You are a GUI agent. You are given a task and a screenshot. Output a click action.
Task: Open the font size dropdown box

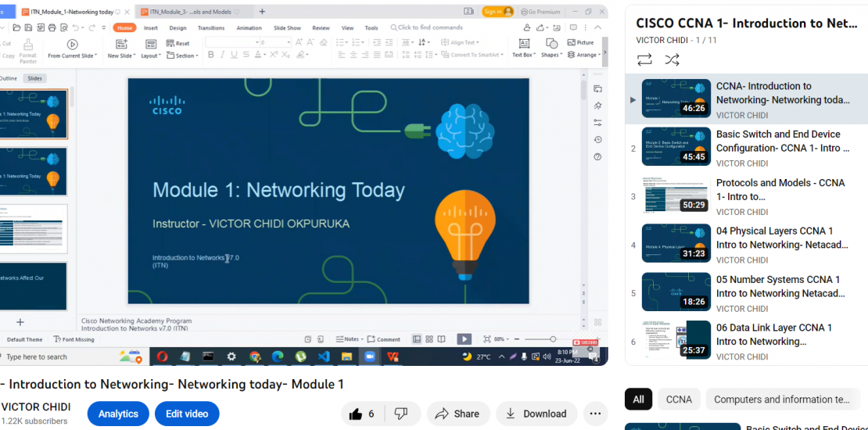tap(275, 43)
